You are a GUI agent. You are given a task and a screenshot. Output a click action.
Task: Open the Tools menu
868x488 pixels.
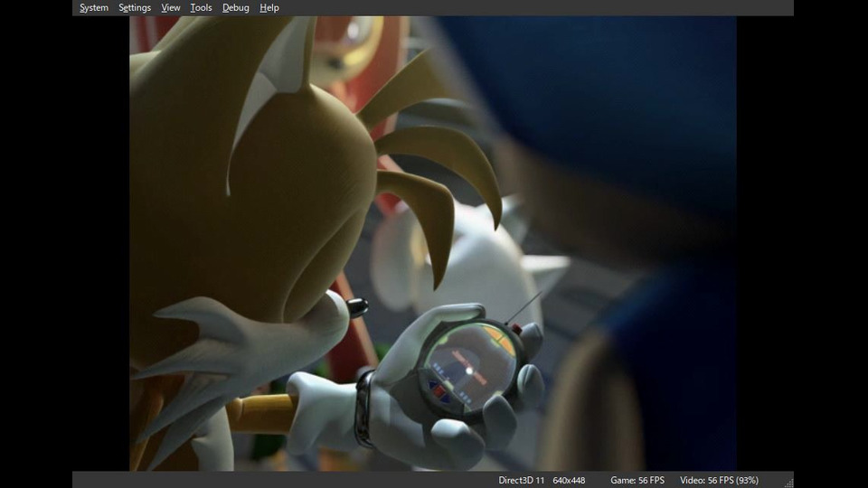pyautogui.click(x=201, y=8)
